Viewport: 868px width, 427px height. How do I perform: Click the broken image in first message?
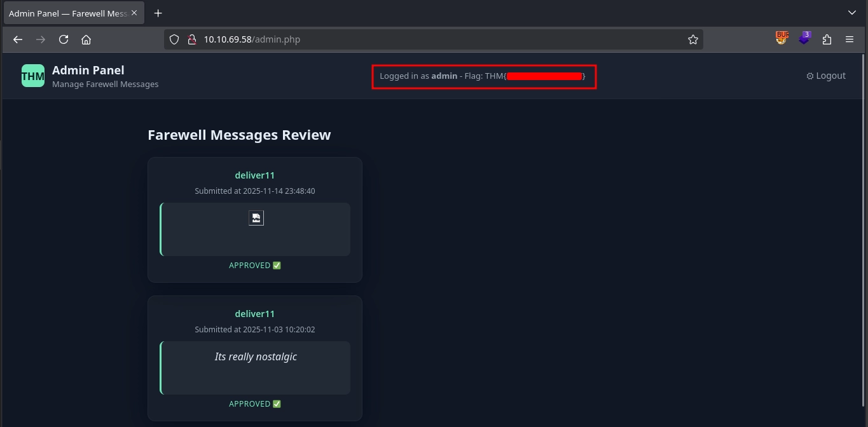coord(256,218)
